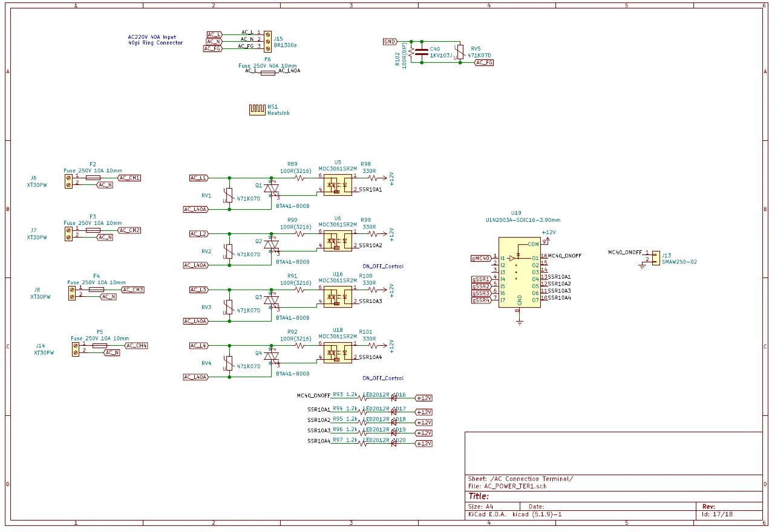The height and width of the screenshot is (532, 772).
Task: Select the HS1 heatsink symbol
Action: tap(257, 109)
